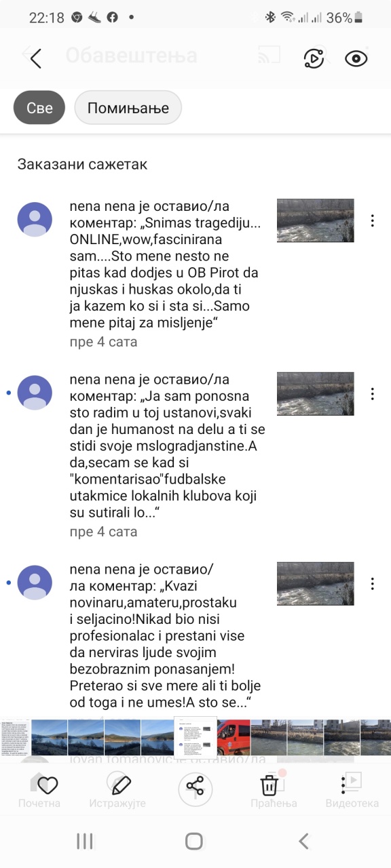Tap video thumbnail of first notification
Image resolution: width=391 pixels, height=868 pixels.
click(x=316, y=220)
